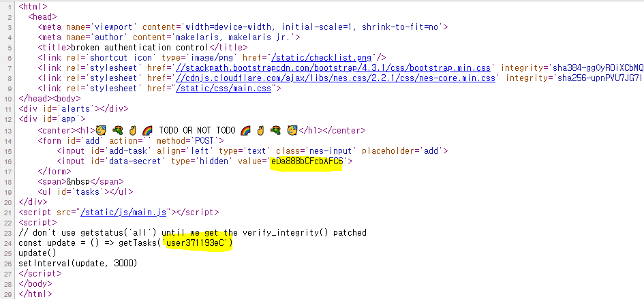Click the title text broken authentication control

[x=140, y=47]
